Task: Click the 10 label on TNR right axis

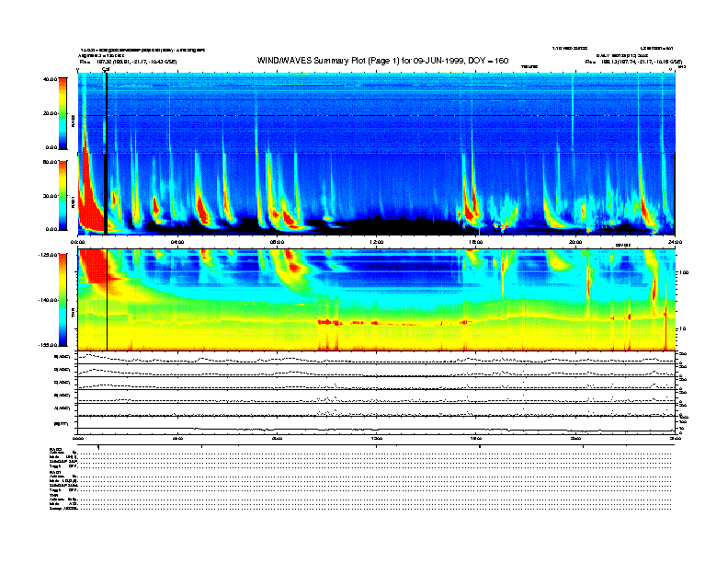Action: [682, 328]
